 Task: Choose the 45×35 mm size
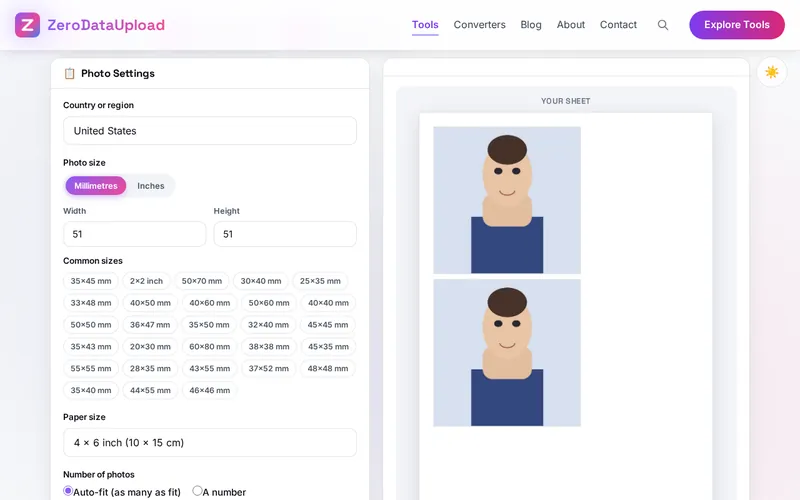[x=328, y=347]
